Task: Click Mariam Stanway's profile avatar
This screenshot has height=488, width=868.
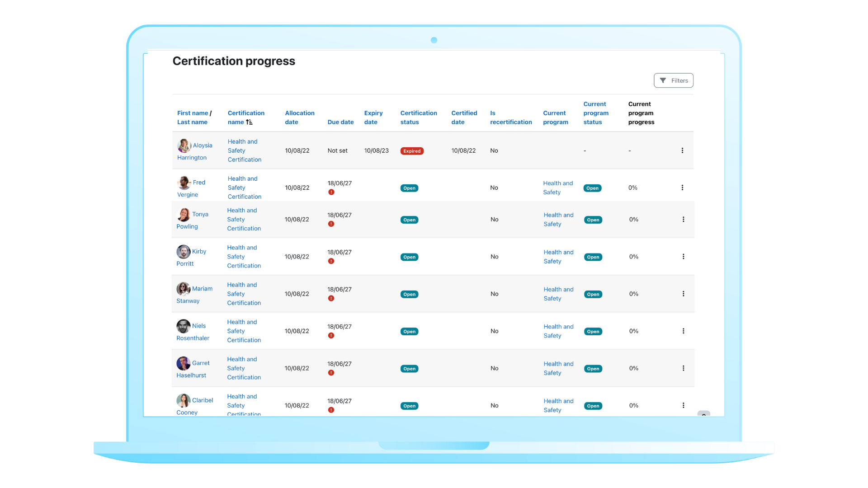Action: point(183,289)
